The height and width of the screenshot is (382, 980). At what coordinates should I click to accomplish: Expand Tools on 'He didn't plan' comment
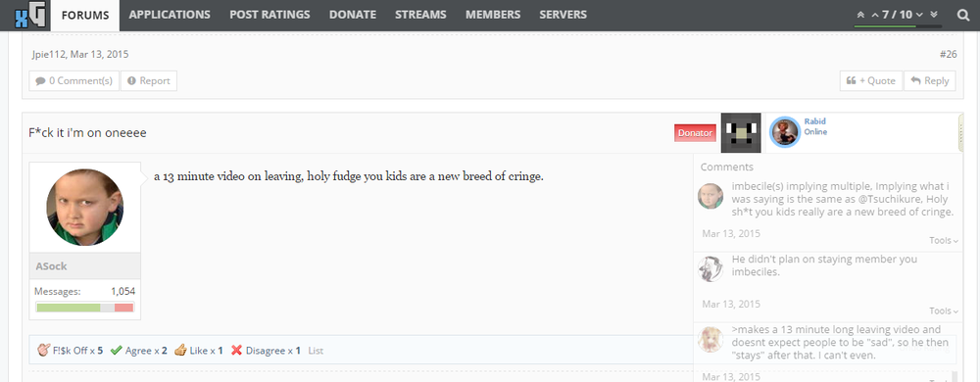point(943,310)
